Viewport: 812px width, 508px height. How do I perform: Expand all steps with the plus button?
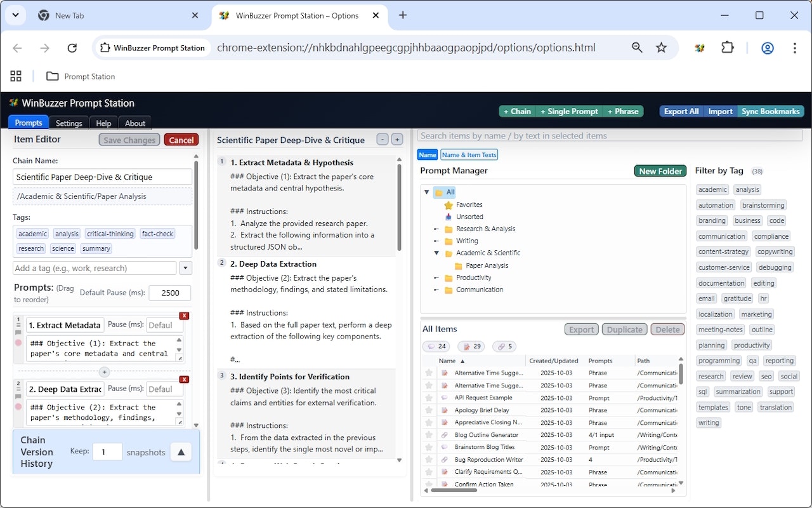397,139
